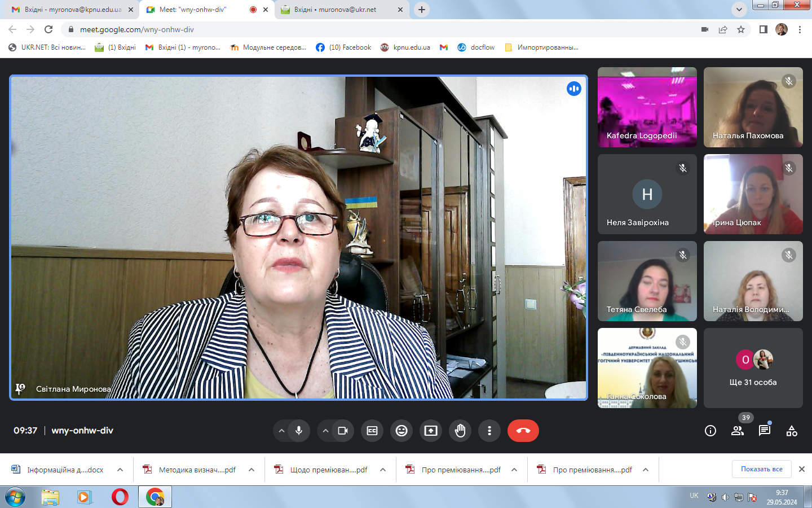Raise hand in the meeting
Image resolution: width=812 pixels, height=508 pixels.
(x=460, y=431)
